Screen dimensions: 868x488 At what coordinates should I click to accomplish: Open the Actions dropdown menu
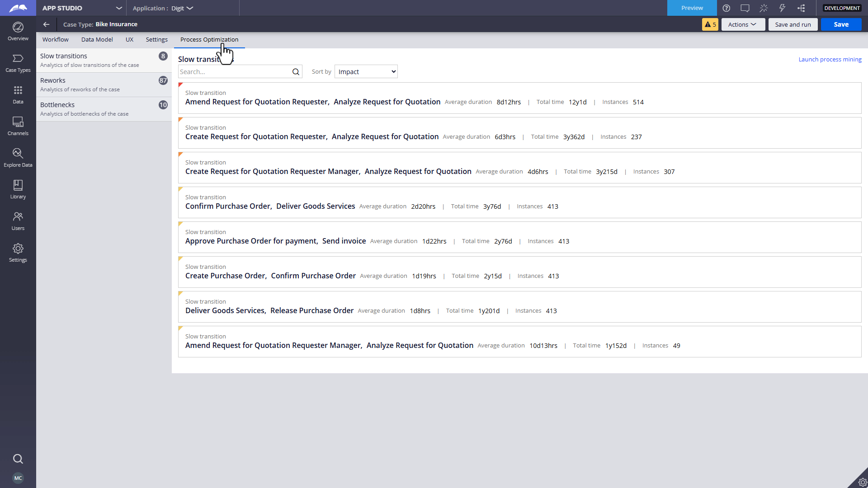click(x=743, y=24)
